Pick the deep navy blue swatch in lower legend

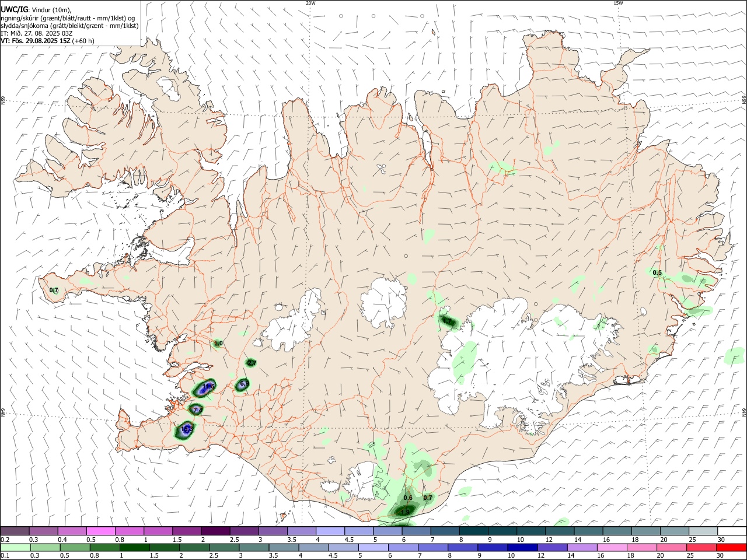[x=522, y=547]
